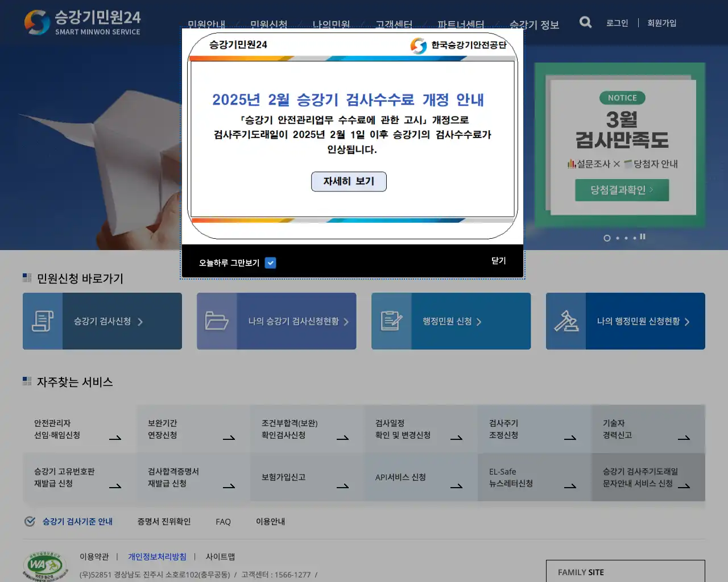This screenshot has width=728, height=582.
Task: Click the 로그인 link
Action: click(x=617, y=23)
